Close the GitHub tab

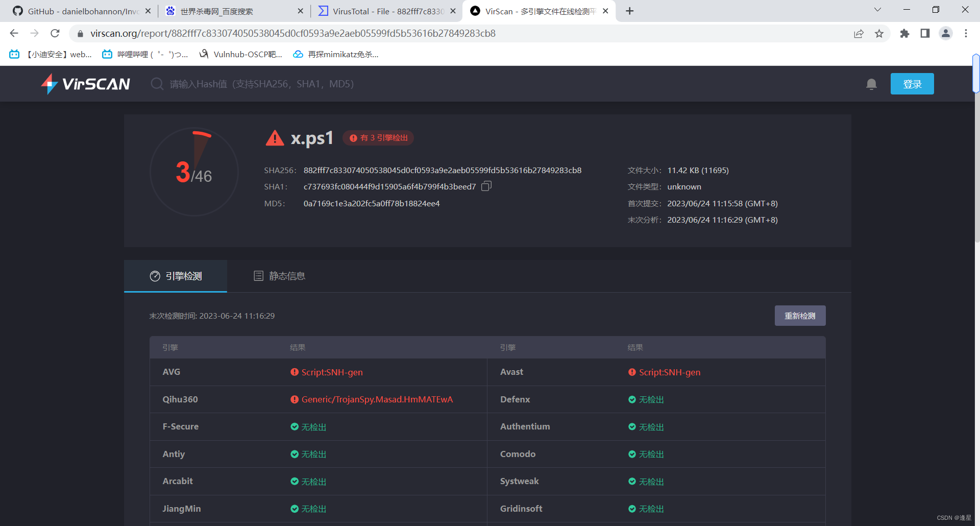click(148, 11)
